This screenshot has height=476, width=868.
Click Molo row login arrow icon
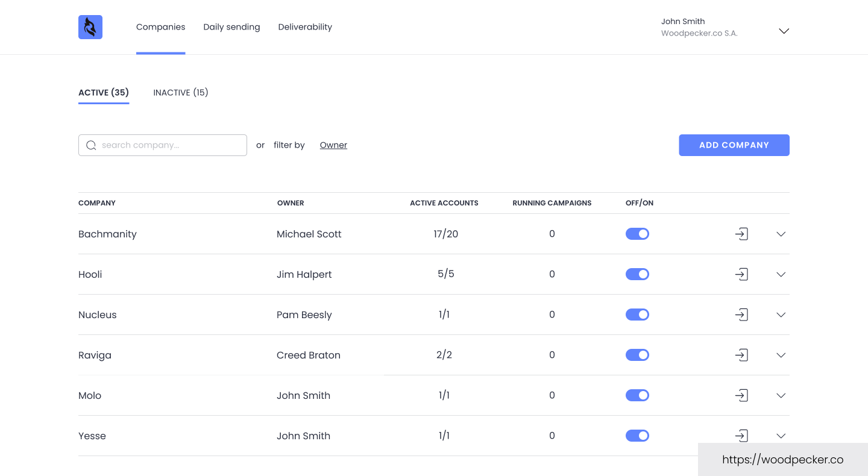coord(741,395)
